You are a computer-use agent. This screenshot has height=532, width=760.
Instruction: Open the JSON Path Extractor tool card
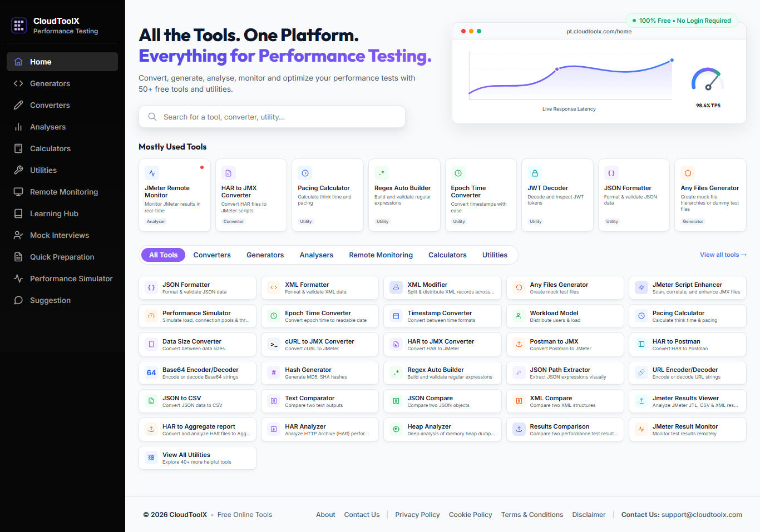pyautogui.click(x=565, y=372)
